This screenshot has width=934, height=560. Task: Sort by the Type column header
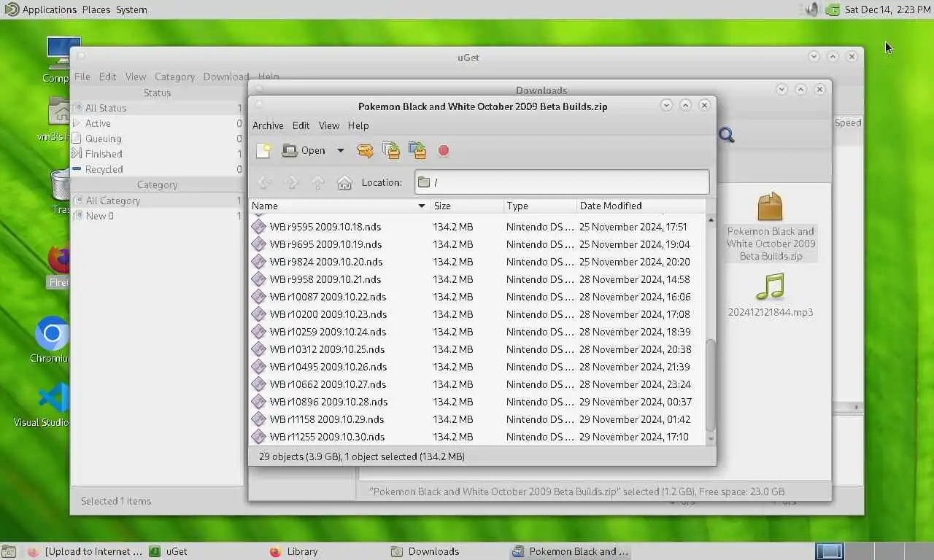(x=540, y=206)
